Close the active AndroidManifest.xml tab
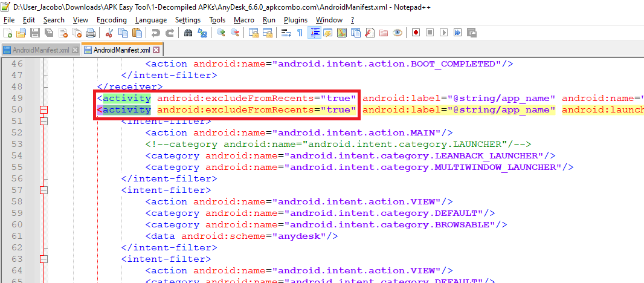644x283 pixels. [x=156, y=50]
